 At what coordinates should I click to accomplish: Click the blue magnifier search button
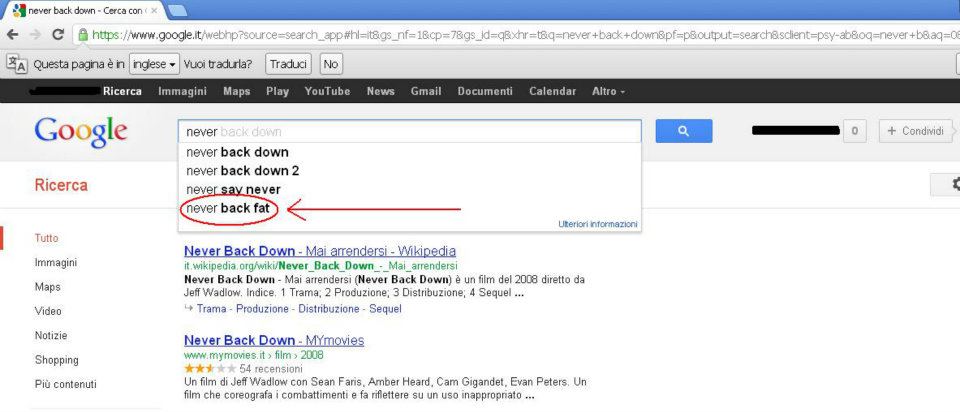click(683, 131)
